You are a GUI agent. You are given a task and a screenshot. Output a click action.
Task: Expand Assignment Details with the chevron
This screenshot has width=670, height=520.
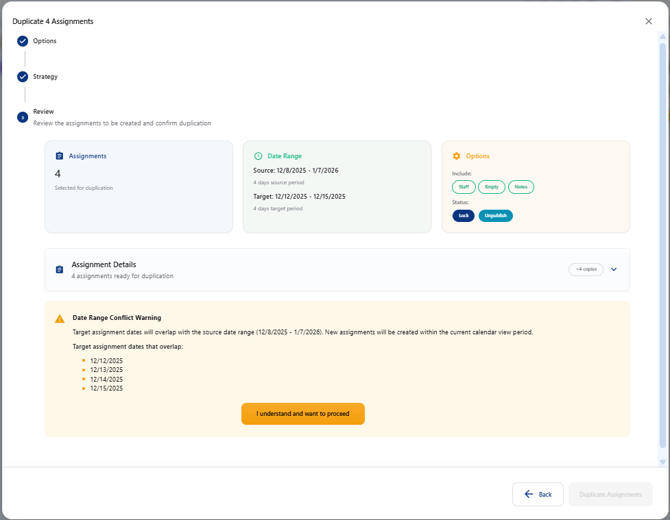[x=614, y=269]
